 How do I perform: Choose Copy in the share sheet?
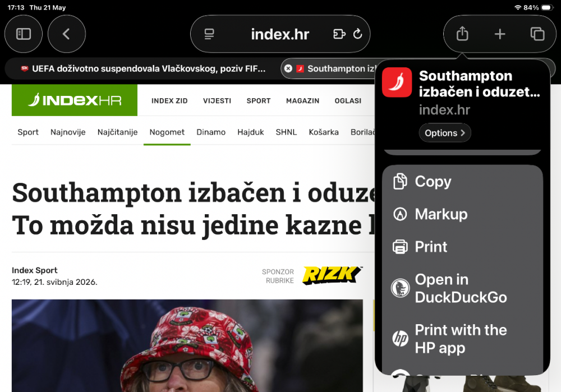(x=462, y=181)
